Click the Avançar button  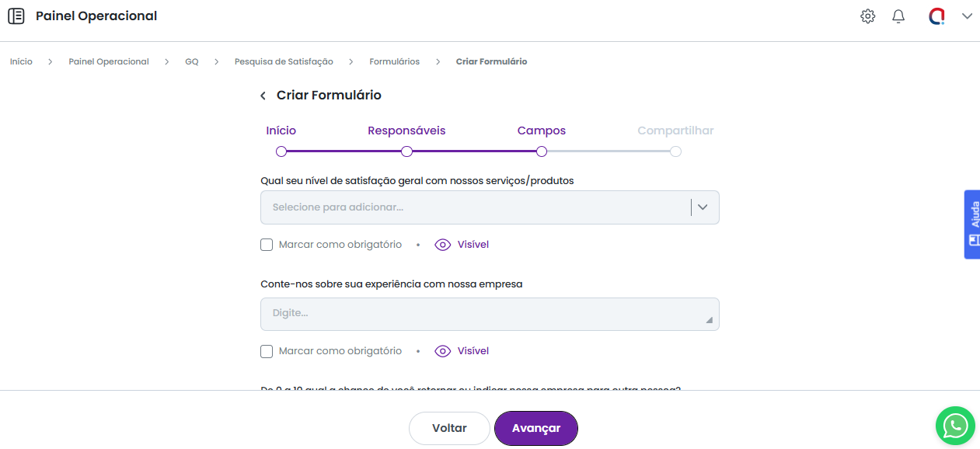pyautogui.click(x=536, y=428)
